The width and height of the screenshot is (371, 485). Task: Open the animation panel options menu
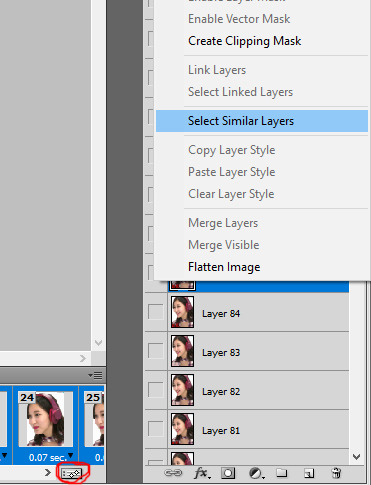coord(95,376)
